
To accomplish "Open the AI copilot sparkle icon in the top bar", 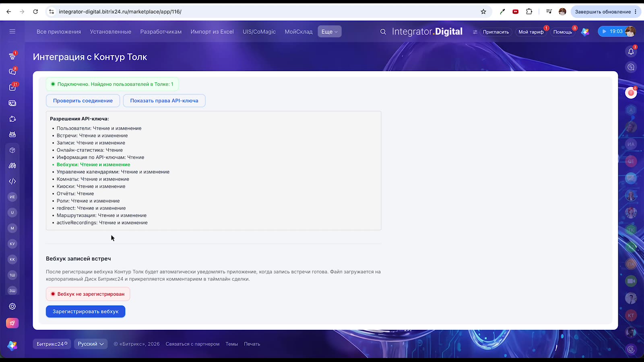I will tap(585, 32).
